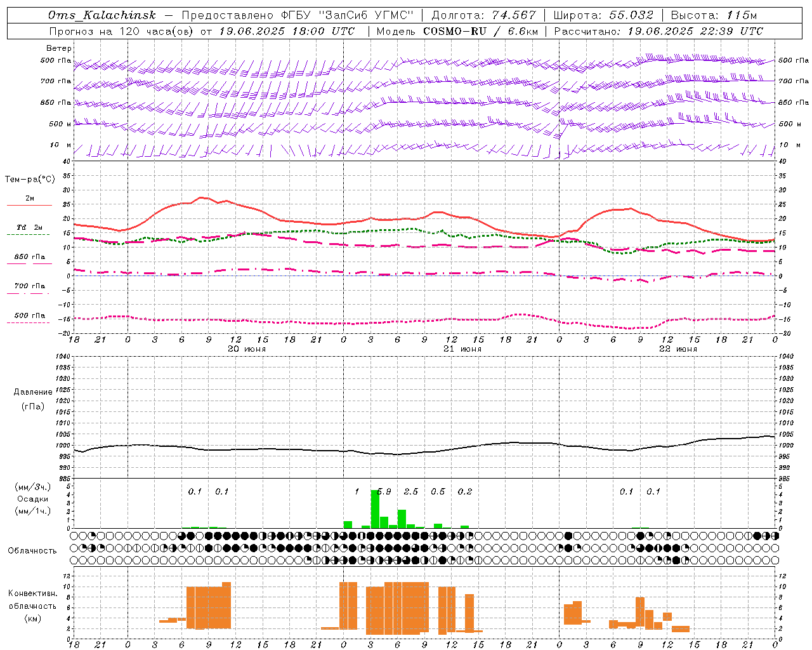Select the '22 июня' date label
The height and width of the screenshot is (650, 812).
[678, 348]
